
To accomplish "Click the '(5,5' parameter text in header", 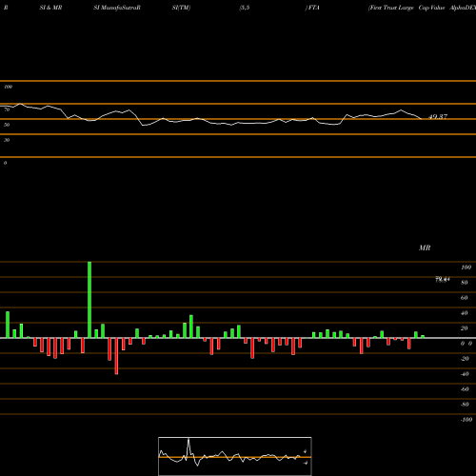I will point(245,8).
